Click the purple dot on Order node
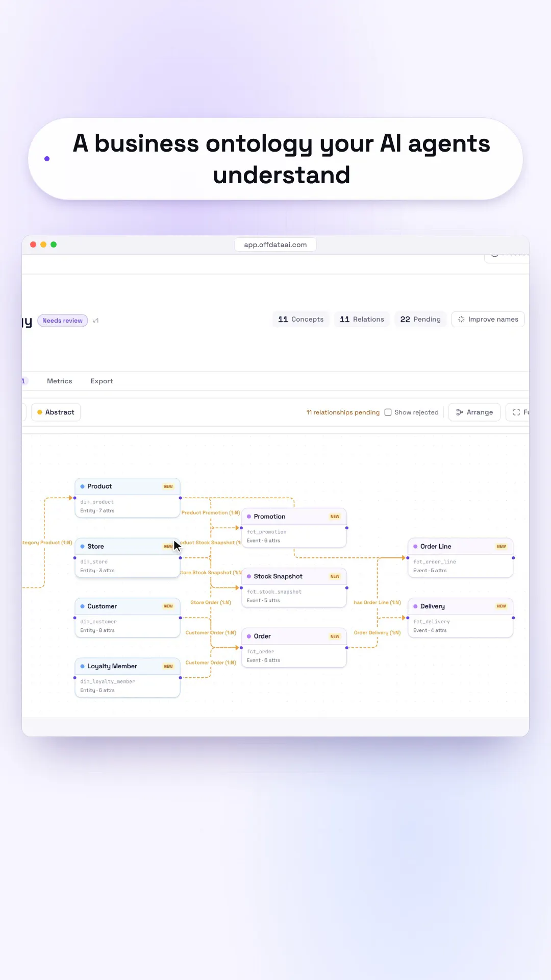This screenshot has width=551, height=980. 249,636
